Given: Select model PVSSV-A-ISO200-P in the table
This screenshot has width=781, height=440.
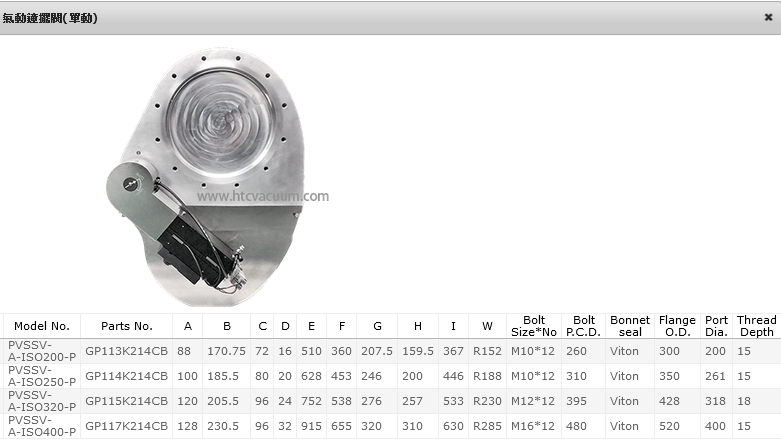Looking at the screenshot, I should click(x=42, y=351).
